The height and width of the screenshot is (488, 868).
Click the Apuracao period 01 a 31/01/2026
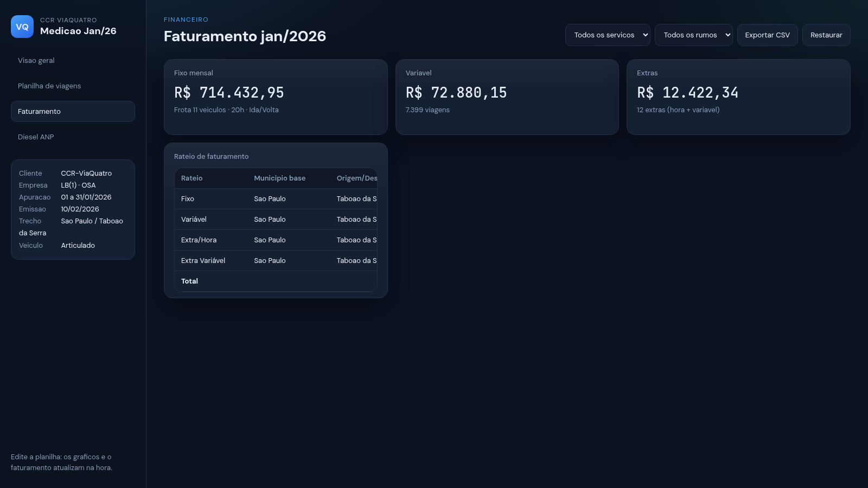86,197
